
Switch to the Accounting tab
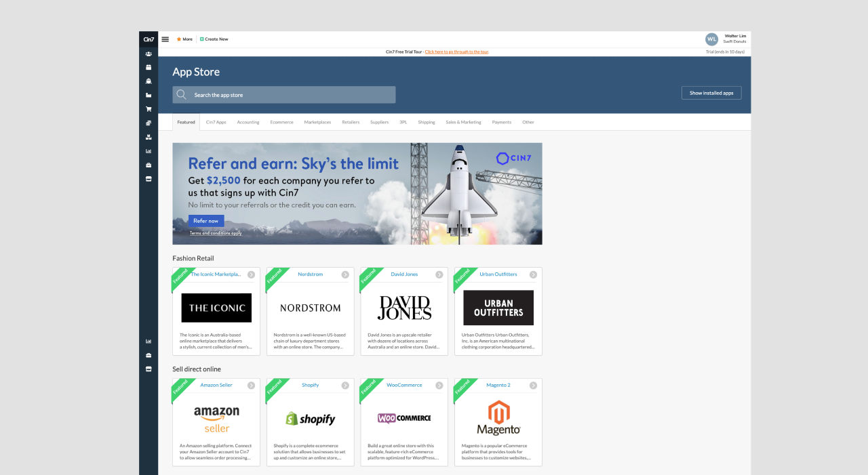[x=248, y=123]
